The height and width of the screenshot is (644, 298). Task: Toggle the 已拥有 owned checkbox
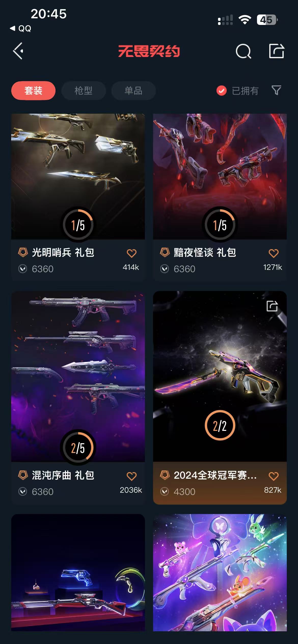(x=221, y=91)
